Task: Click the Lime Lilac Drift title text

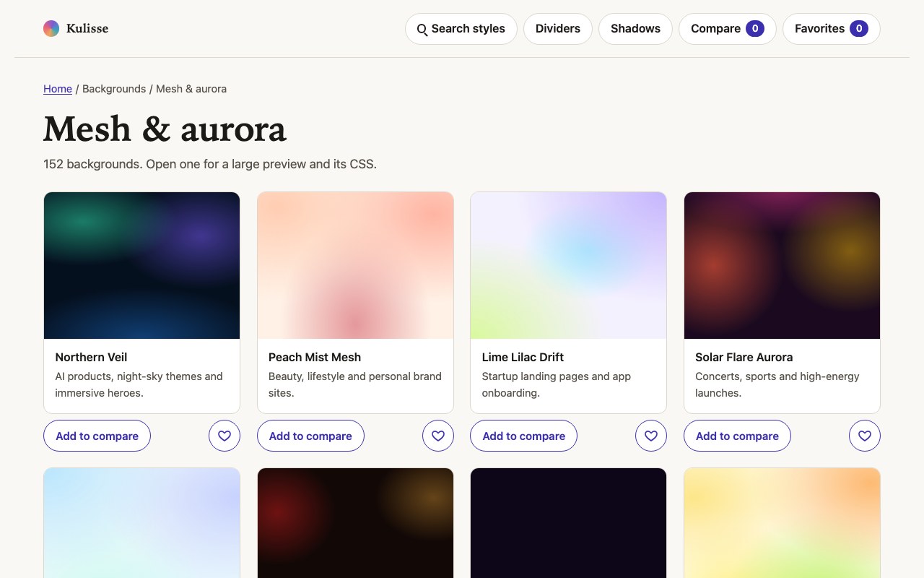Action: coord(523,357)
